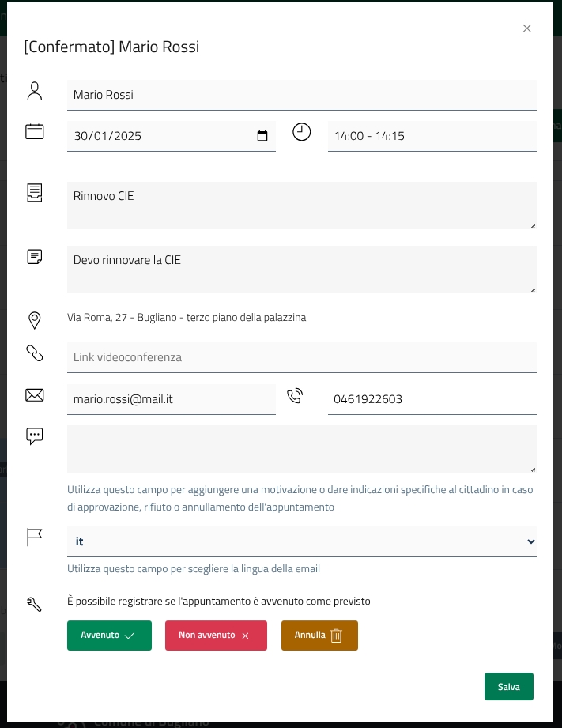Click the map pin location icon
562x728 pixels.
click(x=34, y=320)
